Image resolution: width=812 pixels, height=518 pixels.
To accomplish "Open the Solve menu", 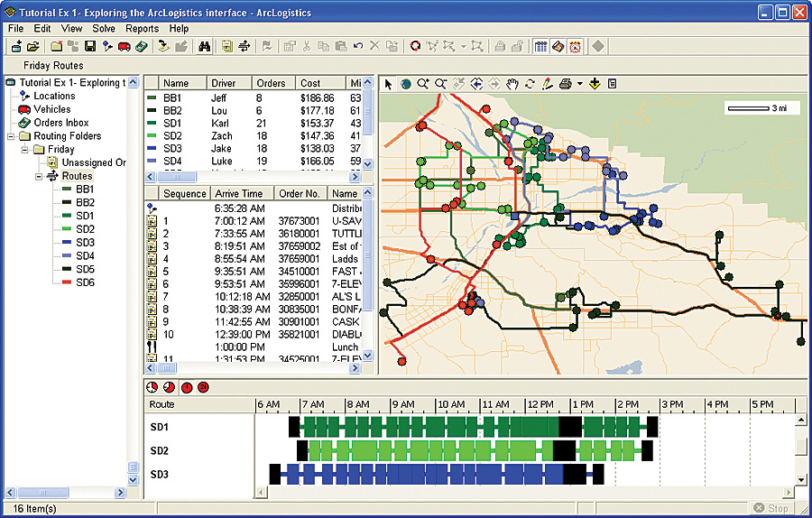I will (x=104, y=29).
